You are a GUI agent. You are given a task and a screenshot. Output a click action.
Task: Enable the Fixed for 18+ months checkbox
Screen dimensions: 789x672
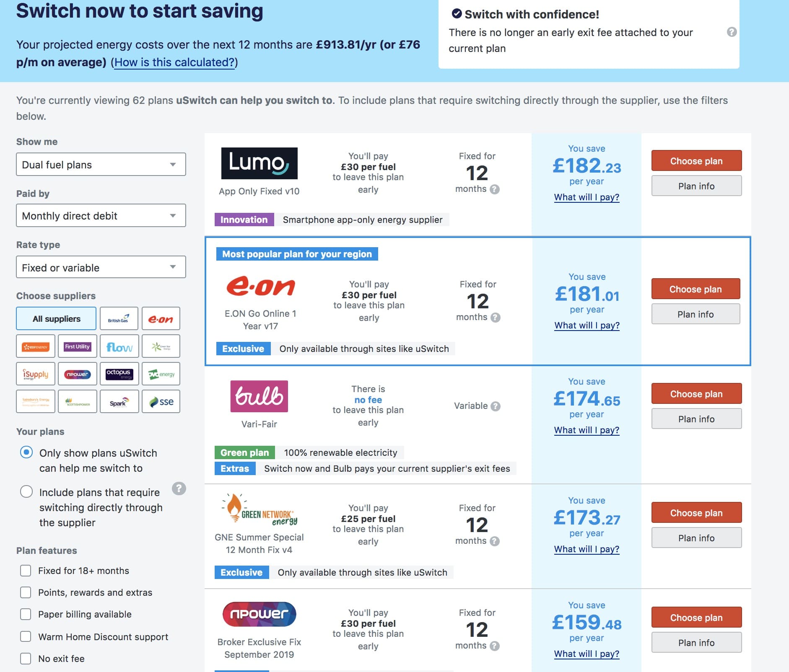[26, 571]
